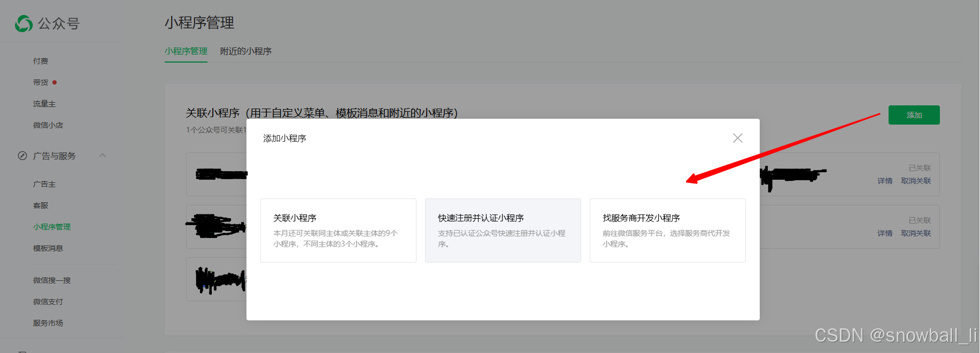Open 带货 in the sidebar
This screenshot has height=353, width=980.
click(41, 82)
